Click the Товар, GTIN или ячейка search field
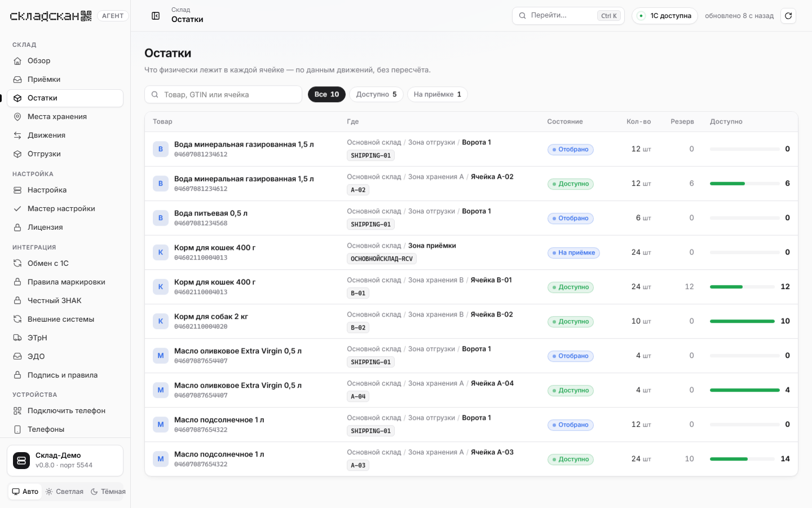 (x=223, y=94)
